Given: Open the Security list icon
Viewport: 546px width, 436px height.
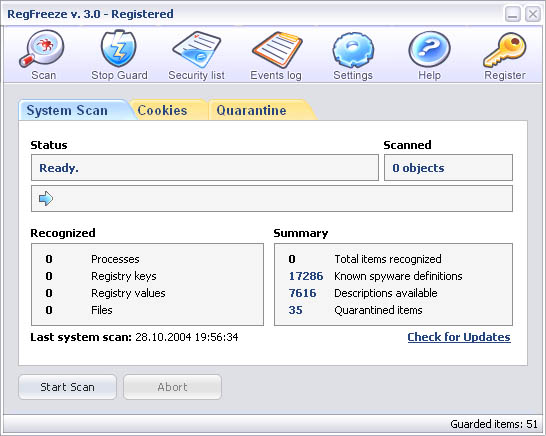Looking at the screenshot, I should [x=197, y=49].
